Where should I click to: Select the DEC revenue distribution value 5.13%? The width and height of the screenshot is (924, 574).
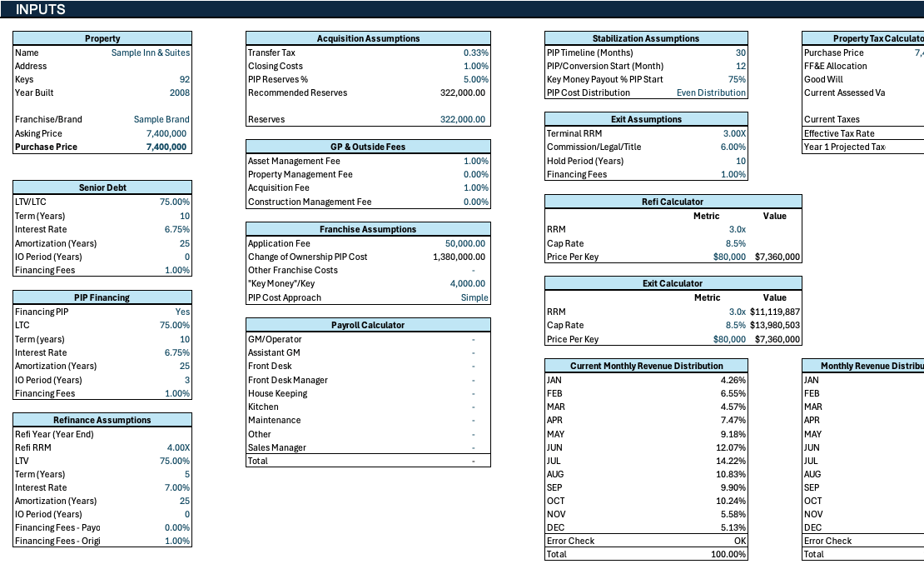pyautogui.click(x=733, y=527)
